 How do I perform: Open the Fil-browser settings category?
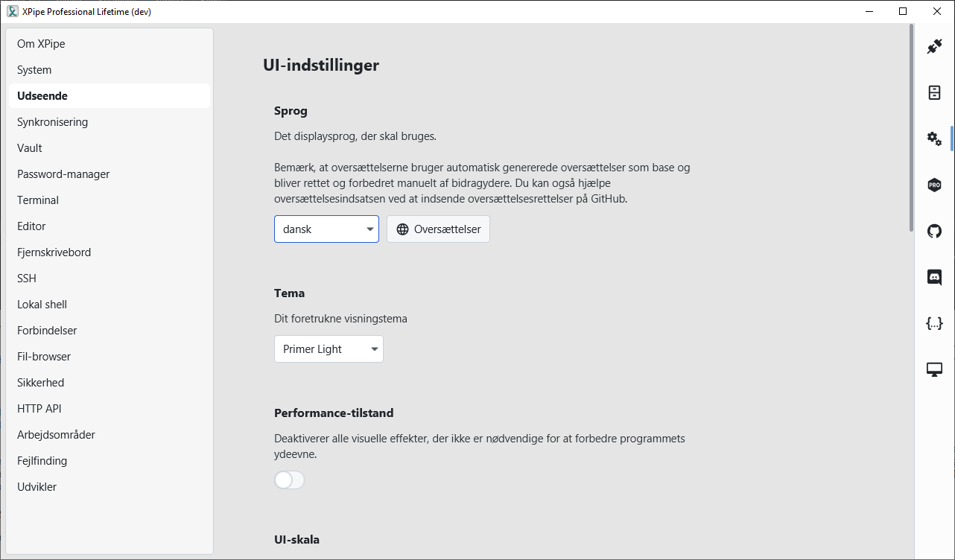(44, 357)
